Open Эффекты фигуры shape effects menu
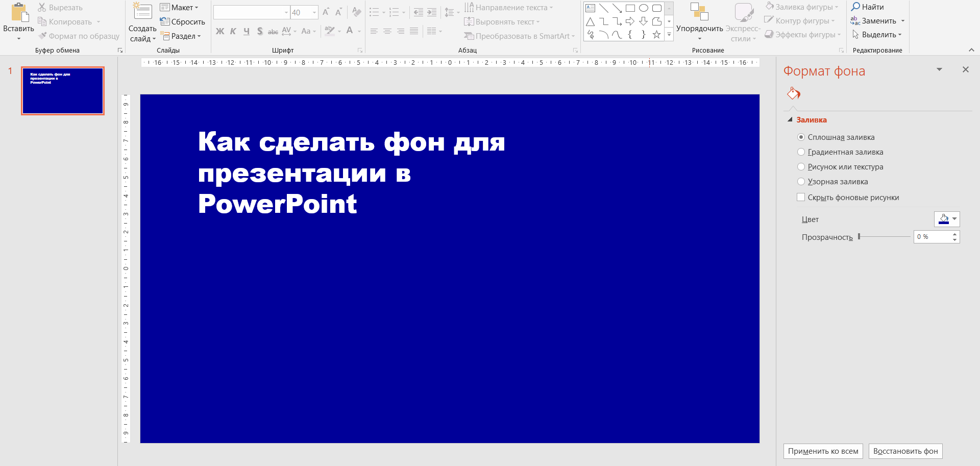 803,35
